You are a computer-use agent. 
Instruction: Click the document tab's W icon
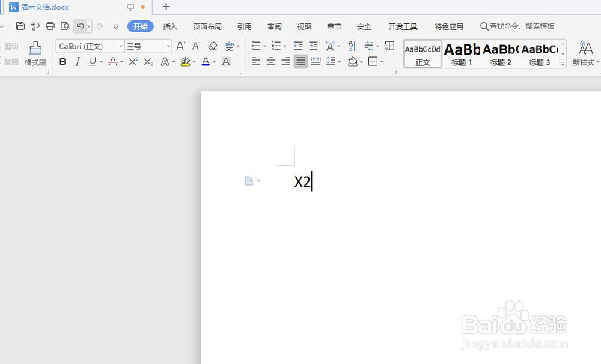pos(14,7)
